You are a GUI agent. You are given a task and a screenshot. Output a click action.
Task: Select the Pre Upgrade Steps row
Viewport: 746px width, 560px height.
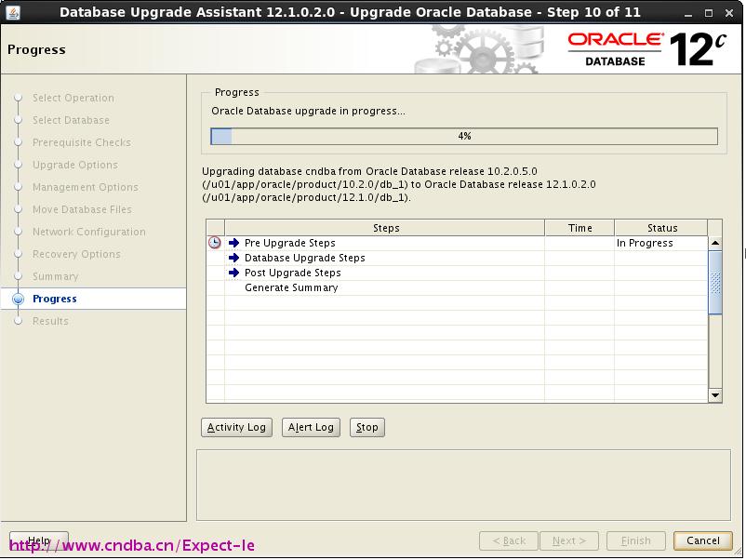coord(458,243)
